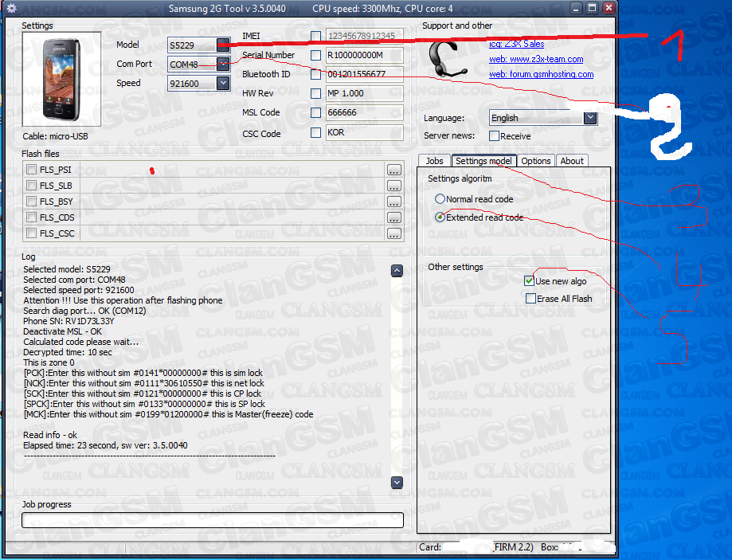The width and height of the screenshot is (732, 560).
Task: Select Extended read code radio button
Action: [440, 217]
